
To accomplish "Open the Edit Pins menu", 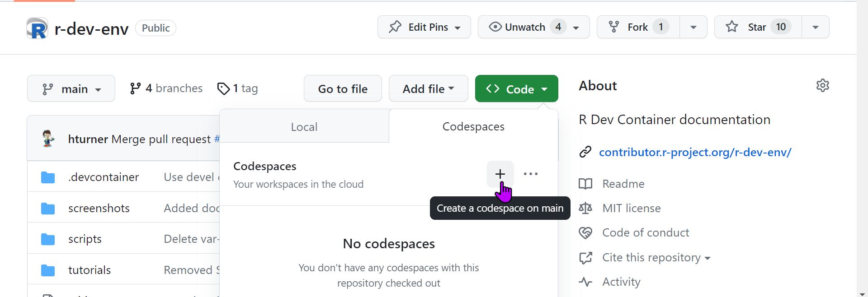I will pyautogui.click(x=424, y=27).
